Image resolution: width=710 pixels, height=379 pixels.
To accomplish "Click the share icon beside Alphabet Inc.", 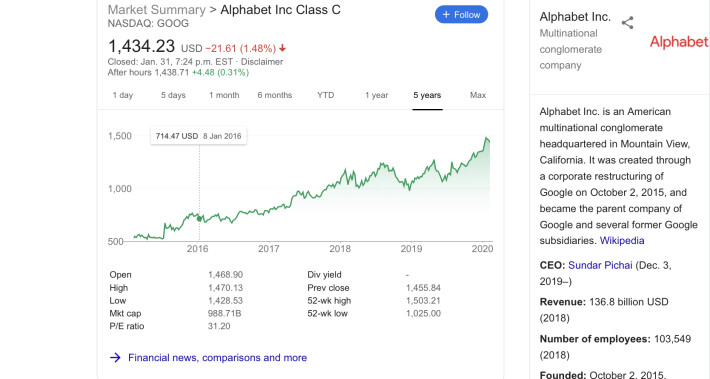I will pyautogui.click(x=627, y=23).
